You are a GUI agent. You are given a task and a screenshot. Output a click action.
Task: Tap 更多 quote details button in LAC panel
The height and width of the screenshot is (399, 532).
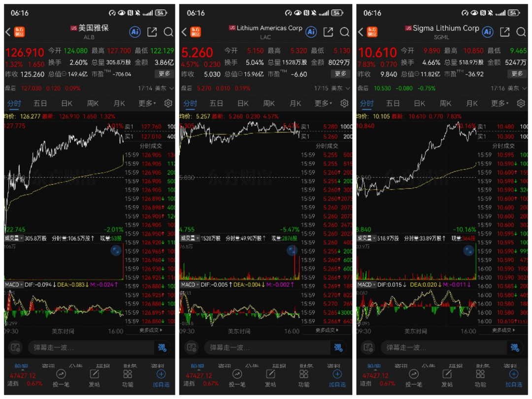click(x=341, y=74)
